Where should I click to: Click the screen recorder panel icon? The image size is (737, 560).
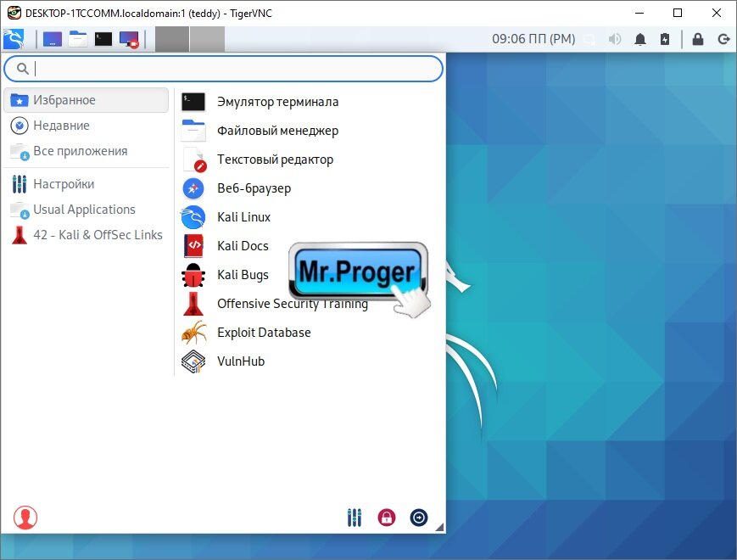(129, 40)
